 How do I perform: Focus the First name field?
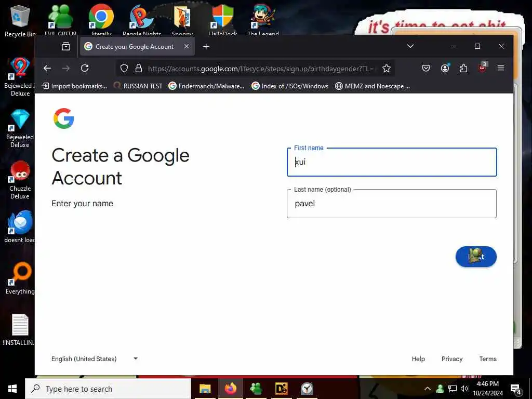point(392,162)
